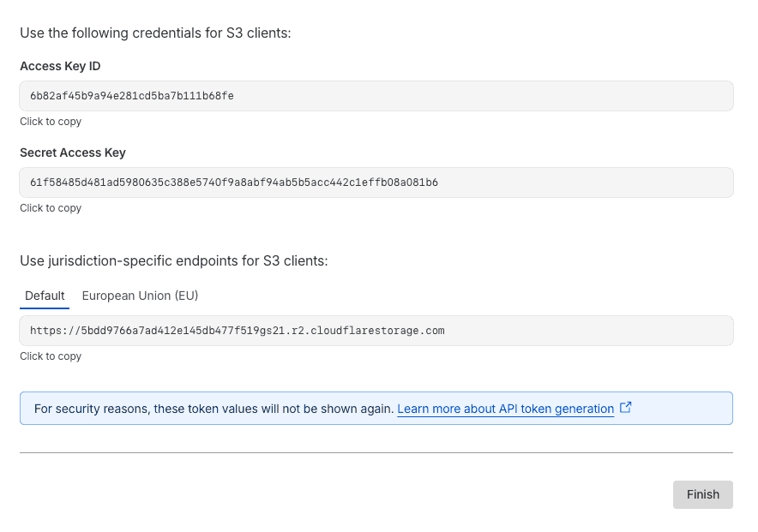Click the "Access Key ID" label
Viewport: 758px width, 532px height.
tap(60, 66)
